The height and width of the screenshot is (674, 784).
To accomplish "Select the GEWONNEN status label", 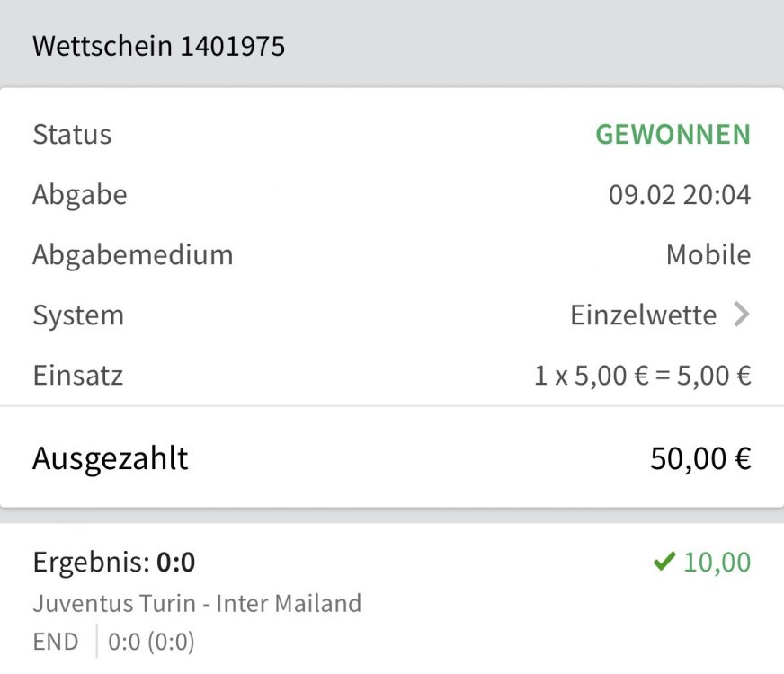I will (x=673, y=135).
